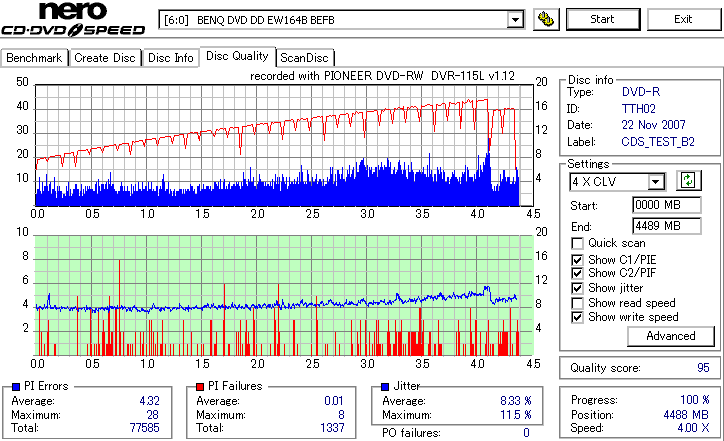Click the upper PI Errors graph
The image size is (724, 441).
[284, 145]
